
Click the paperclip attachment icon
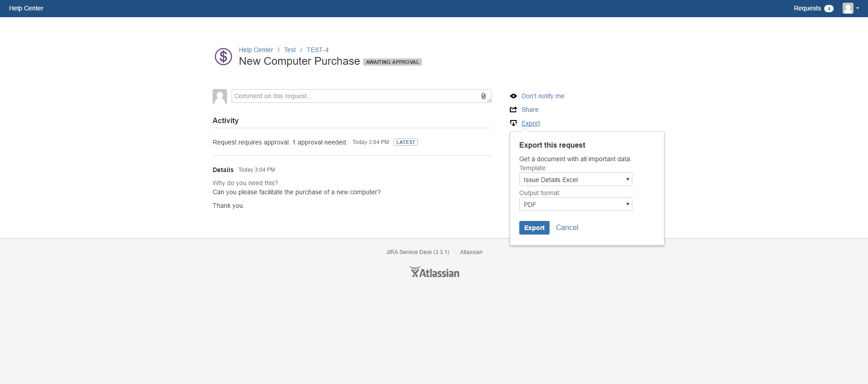[483, 96]
